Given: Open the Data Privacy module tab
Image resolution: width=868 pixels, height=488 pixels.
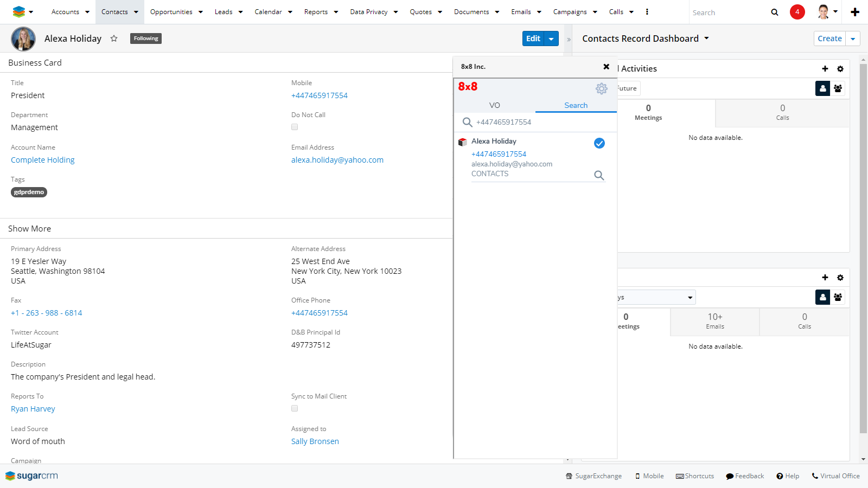Looking at the screenshot, I should coord(369,12).
